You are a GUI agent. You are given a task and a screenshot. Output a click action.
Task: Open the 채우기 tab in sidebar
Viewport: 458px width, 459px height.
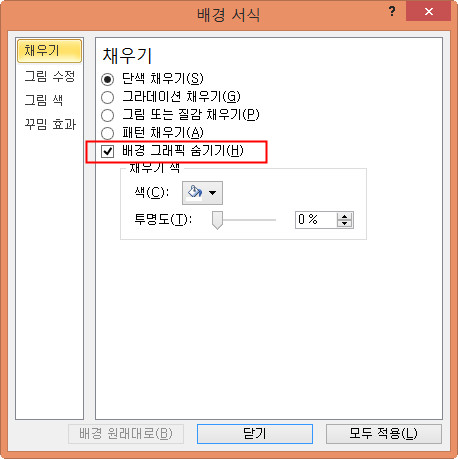[49, 51]
